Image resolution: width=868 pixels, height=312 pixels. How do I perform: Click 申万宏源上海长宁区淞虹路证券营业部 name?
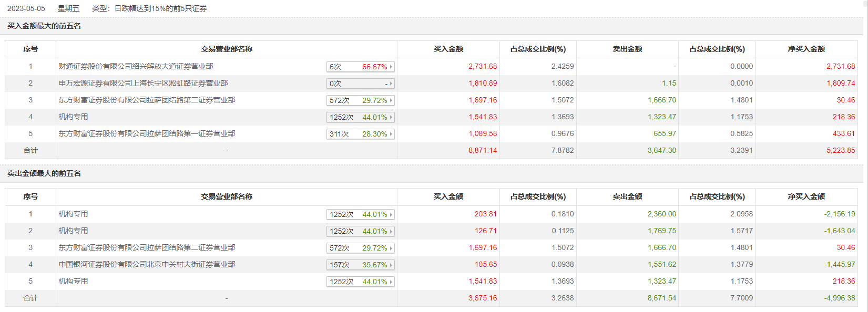pos(143,83)
